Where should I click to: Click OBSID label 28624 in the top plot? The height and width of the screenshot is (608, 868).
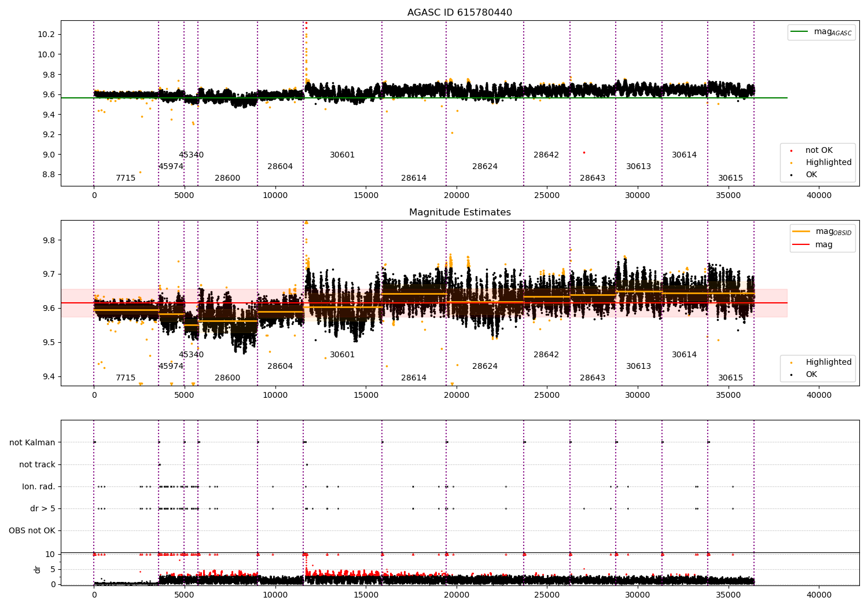485,167
